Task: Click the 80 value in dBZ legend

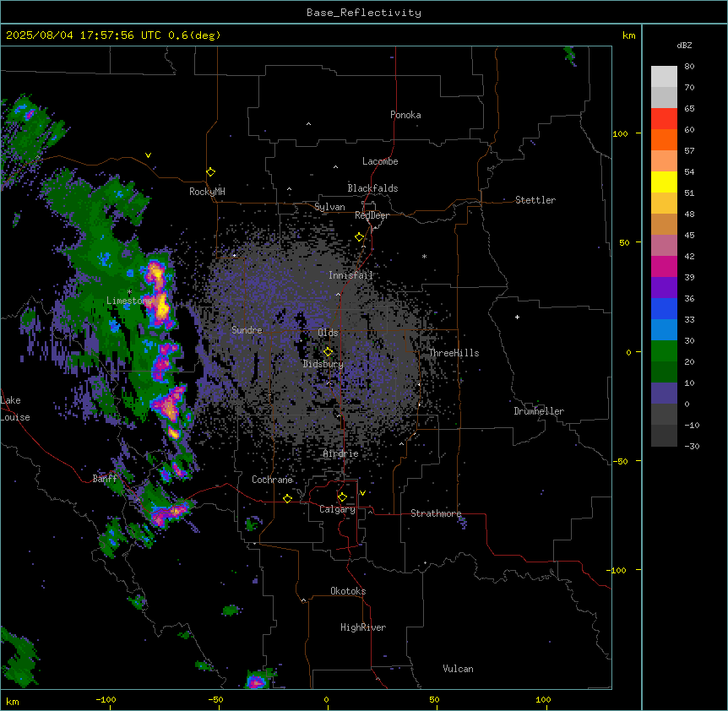Action: click(689, 67)
